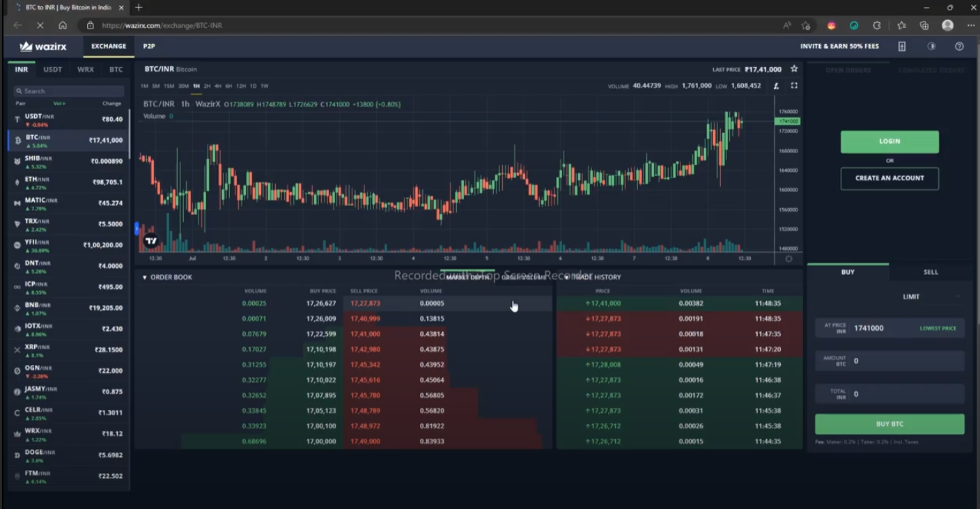Collapse the Order Book section
Image resolution: width=980 pixels, height=509 pixels.
pos(144,276)
